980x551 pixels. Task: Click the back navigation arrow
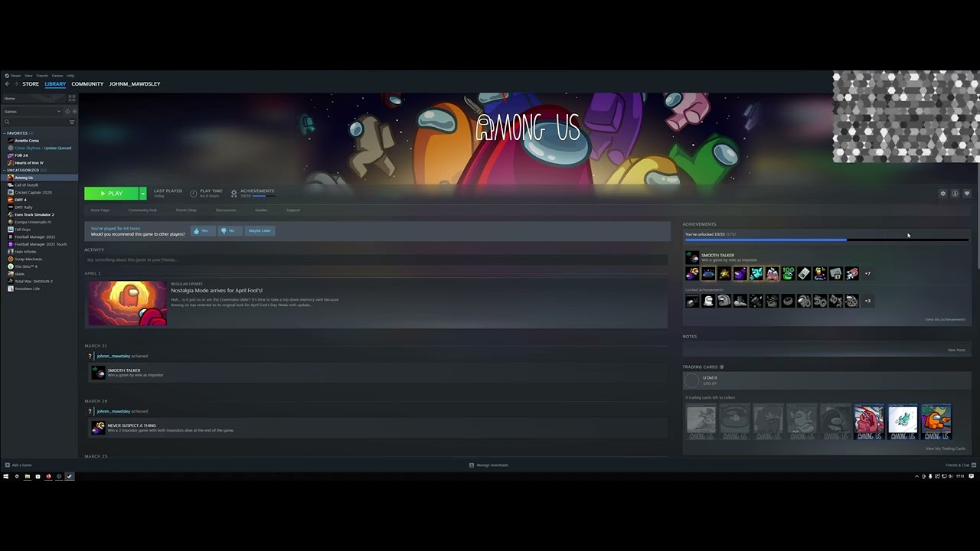coord(7,84)
